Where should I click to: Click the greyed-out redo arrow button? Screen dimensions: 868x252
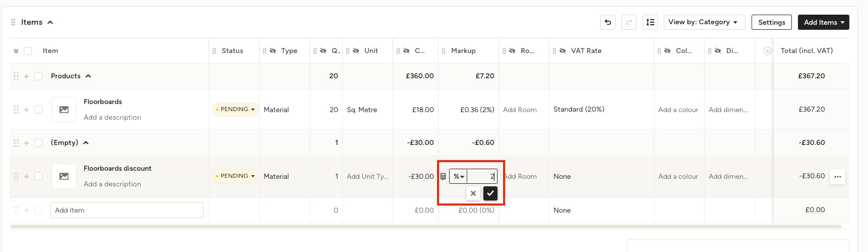point(629,22)
